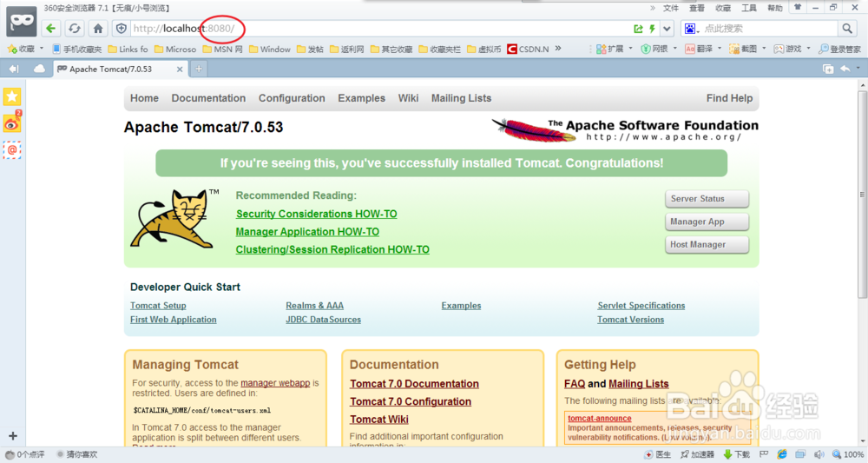
Task: Open the 查看 menu
Action: pyautogui.click(x=697, y=8)
